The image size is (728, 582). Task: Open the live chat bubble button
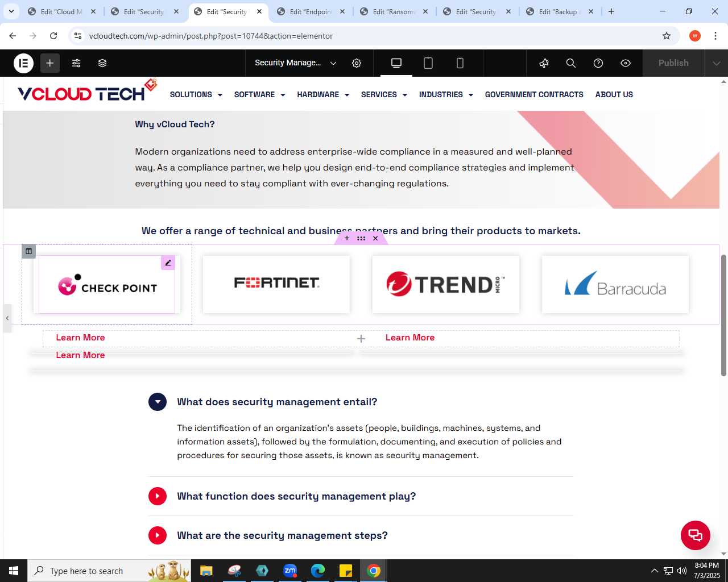point(696,535)
